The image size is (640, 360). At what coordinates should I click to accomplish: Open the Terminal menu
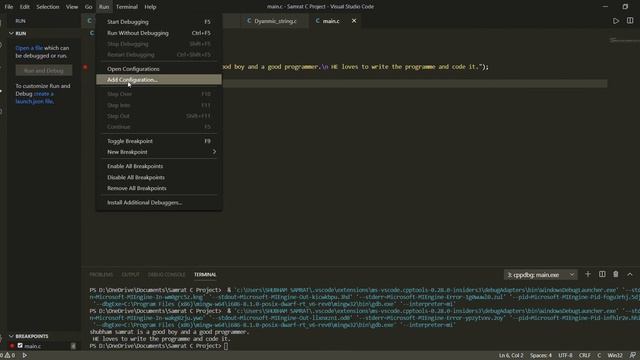pyautogui.click(x=127, y=7)
